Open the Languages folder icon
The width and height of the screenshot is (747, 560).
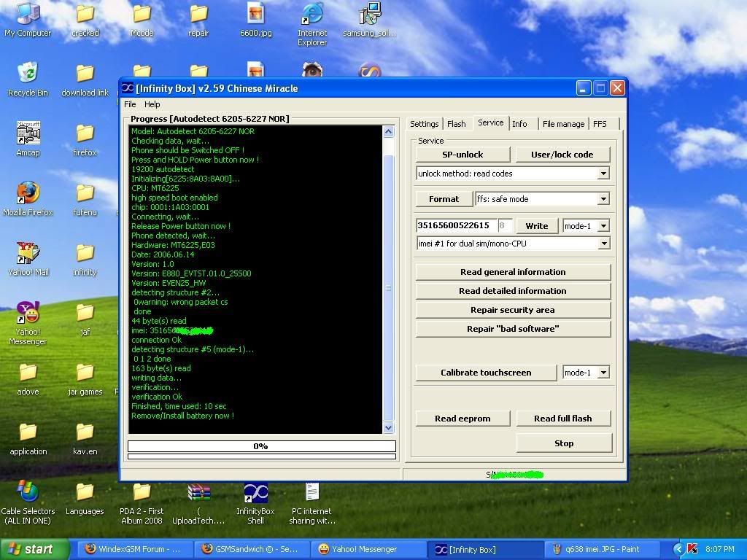tap(85, 499)
